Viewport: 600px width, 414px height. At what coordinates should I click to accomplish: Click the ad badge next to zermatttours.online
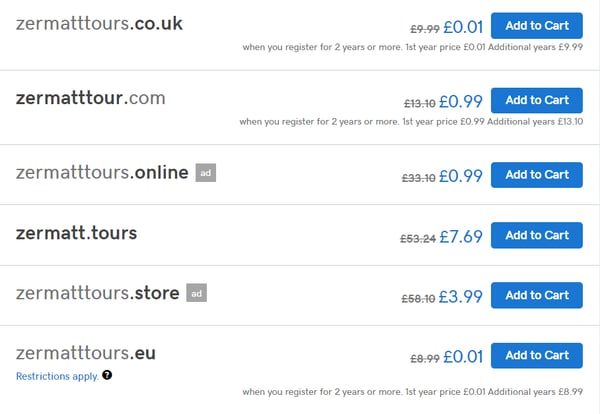(x=205, y=173)
